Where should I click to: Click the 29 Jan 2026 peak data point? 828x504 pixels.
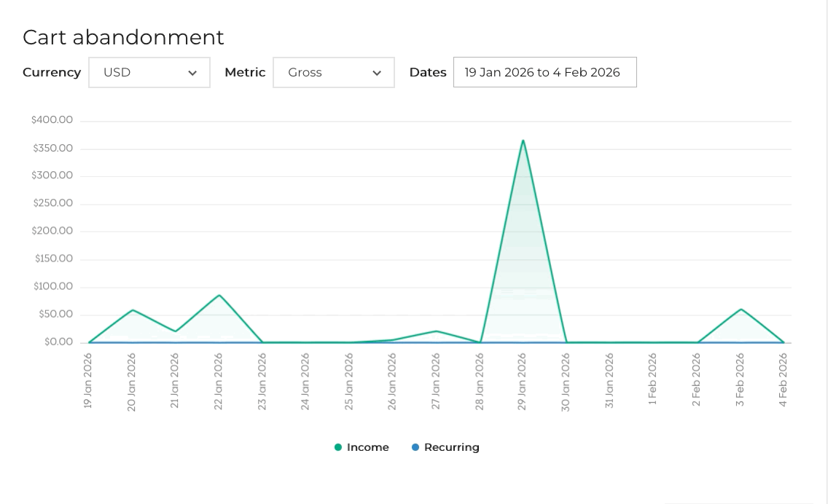(523, 141)
